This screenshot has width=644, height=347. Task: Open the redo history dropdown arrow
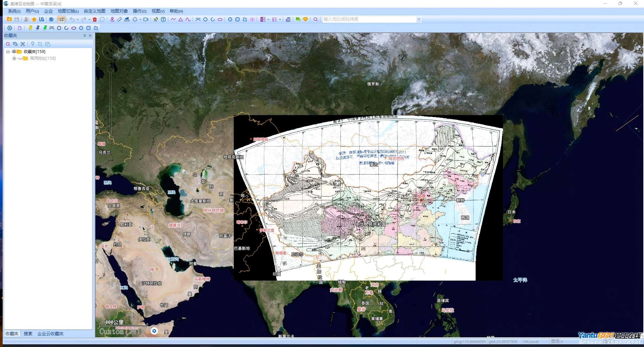[x=89, y=19]
